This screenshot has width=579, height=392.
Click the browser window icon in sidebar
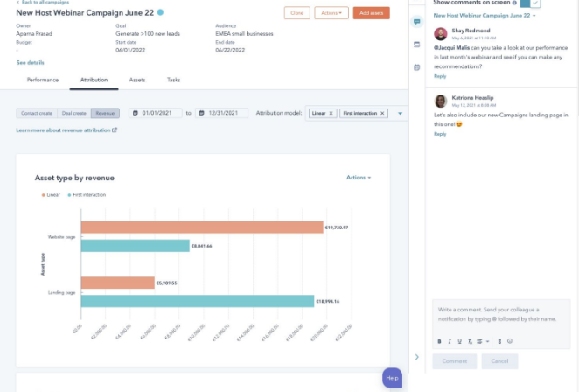[x=417, y=45]
